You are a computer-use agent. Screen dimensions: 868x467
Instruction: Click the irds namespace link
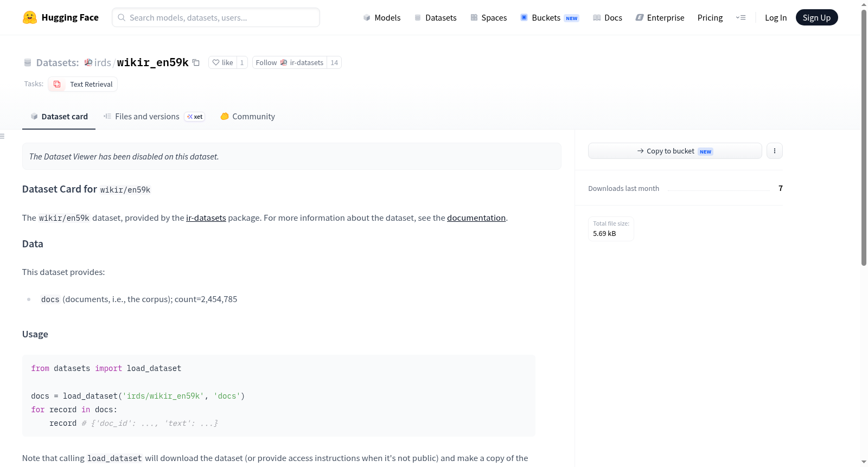click(x=103, y=62)
